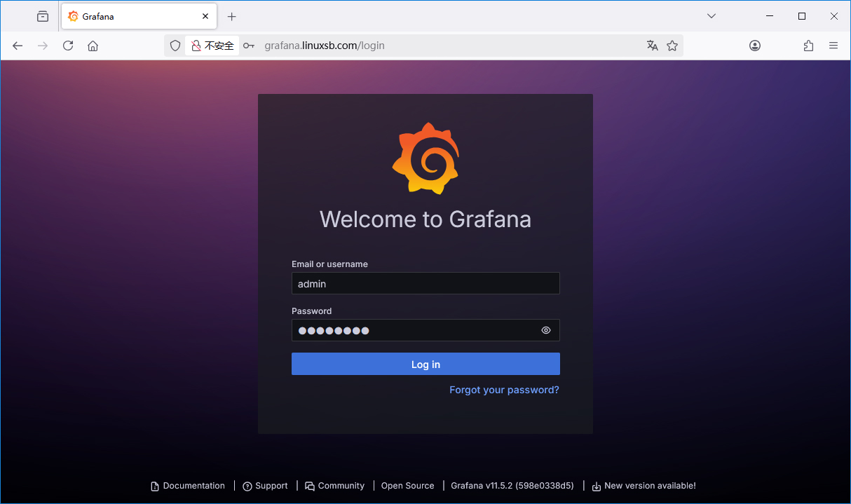Click the Grafana logo above the welcome text
Image resolution: width=851 pixels, height=504 pixels.
point(425,158)
